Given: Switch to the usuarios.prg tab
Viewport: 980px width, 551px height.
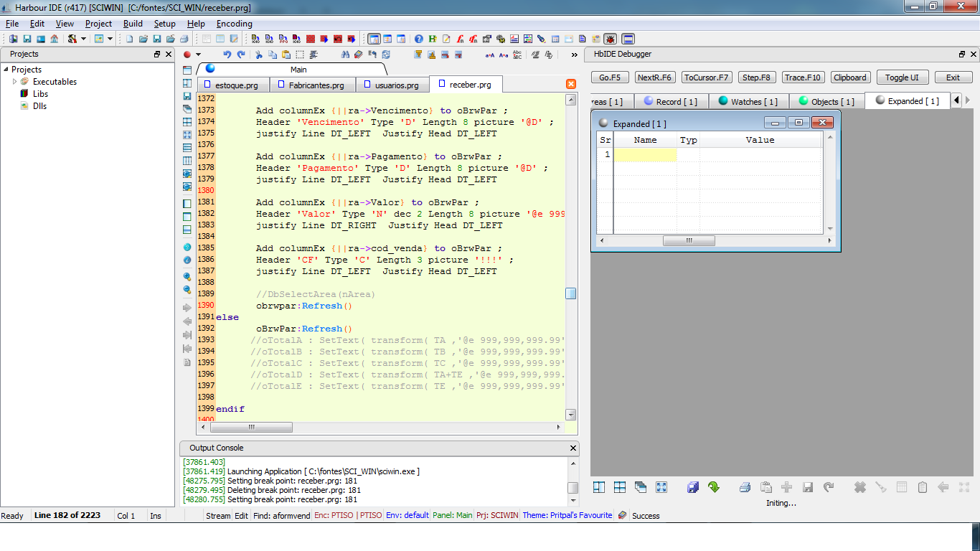Looking at the screenshot, I should tap(396, 85).
